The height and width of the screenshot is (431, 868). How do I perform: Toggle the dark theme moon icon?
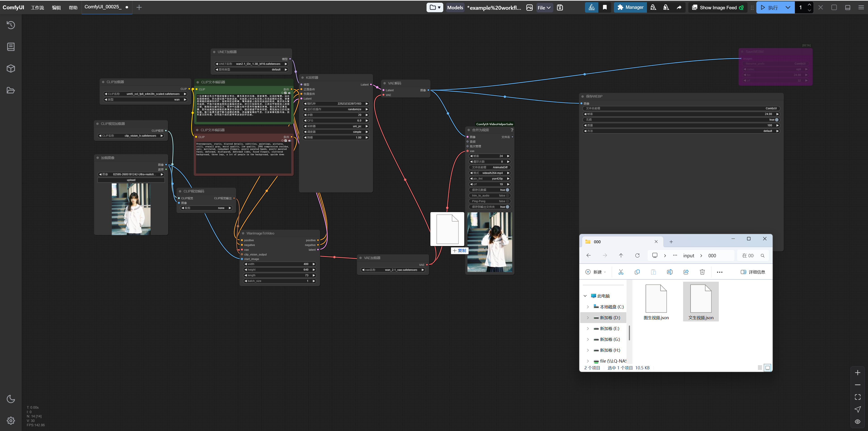coord(11,399)
